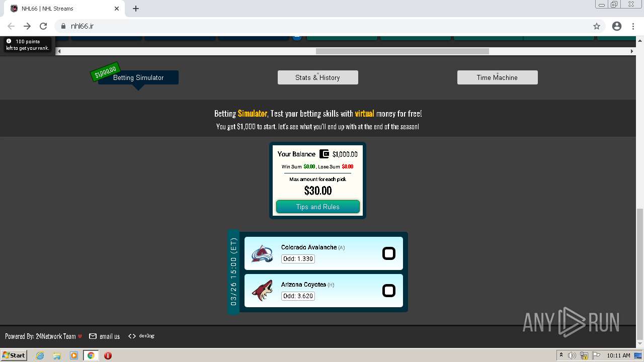Bookmark this page with star icon
Image resolution: width=644 pixels, height=362 pixels.
pyautogui.click(x=597, y=26)
